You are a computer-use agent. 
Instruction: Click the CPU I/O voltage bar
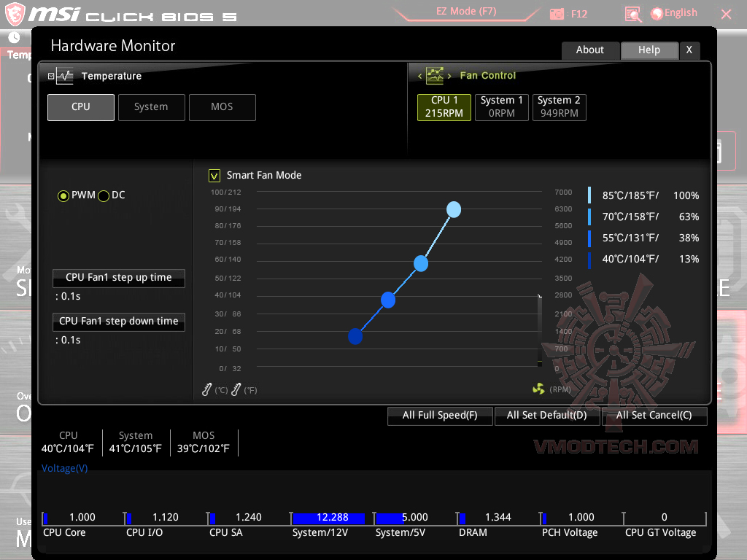(x=166, y=518)
